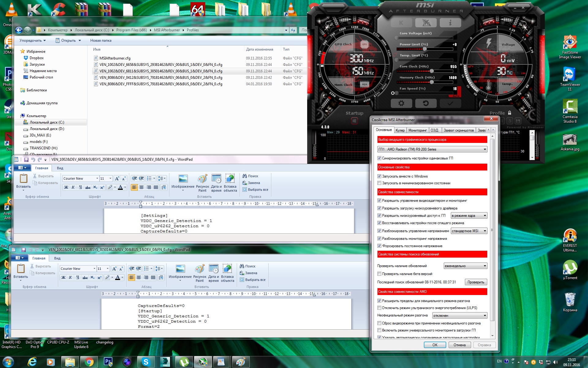Click Afterburner information 'i' button
The height and width of the screenshot is (368, 588).
point(450,23)
